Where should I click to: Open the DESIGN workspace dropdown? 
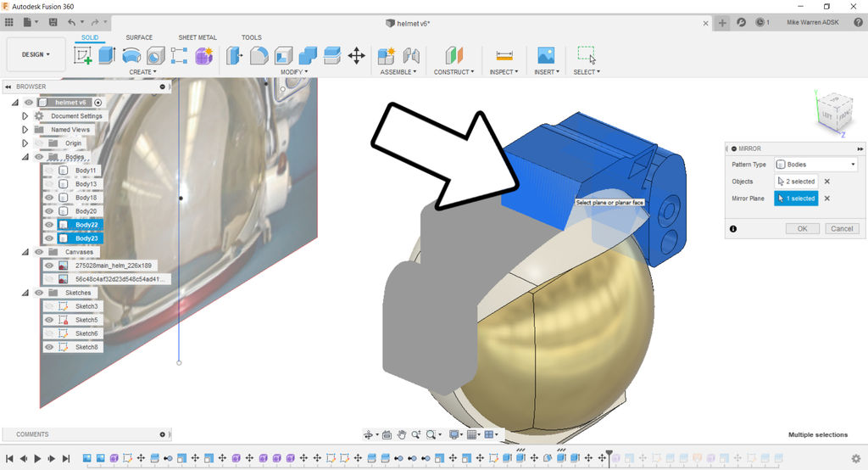point(36,54)
